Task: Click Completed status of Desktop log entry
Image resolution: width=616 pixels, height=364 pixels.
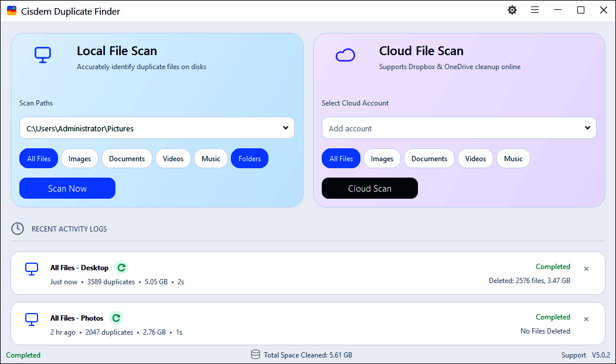Action: coord(553,267)
